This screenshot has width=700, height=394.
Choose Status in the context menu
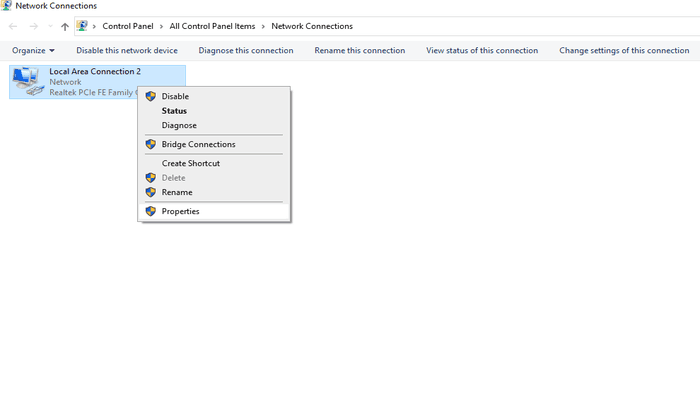(214, 111)
